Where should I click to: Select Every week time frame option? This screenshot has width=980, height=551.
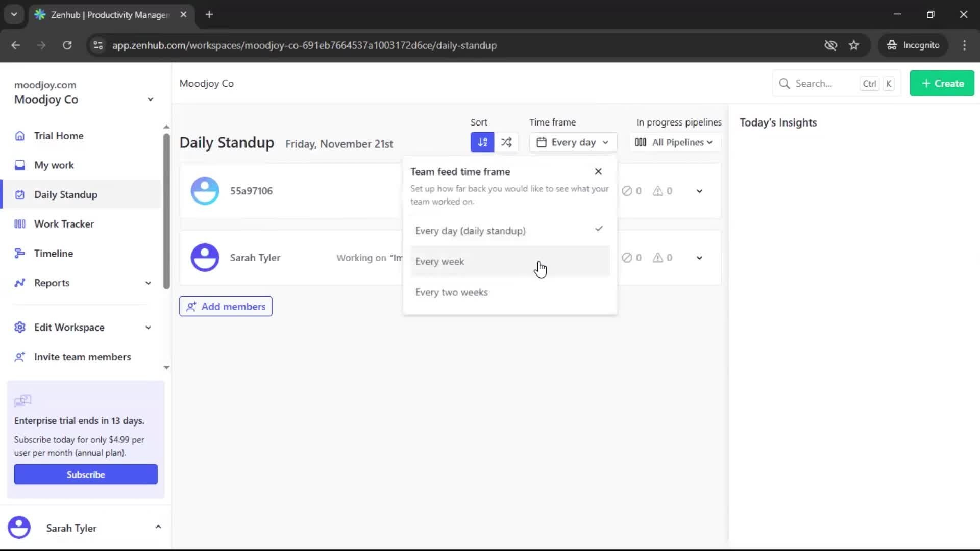click(x=440, y=261)
